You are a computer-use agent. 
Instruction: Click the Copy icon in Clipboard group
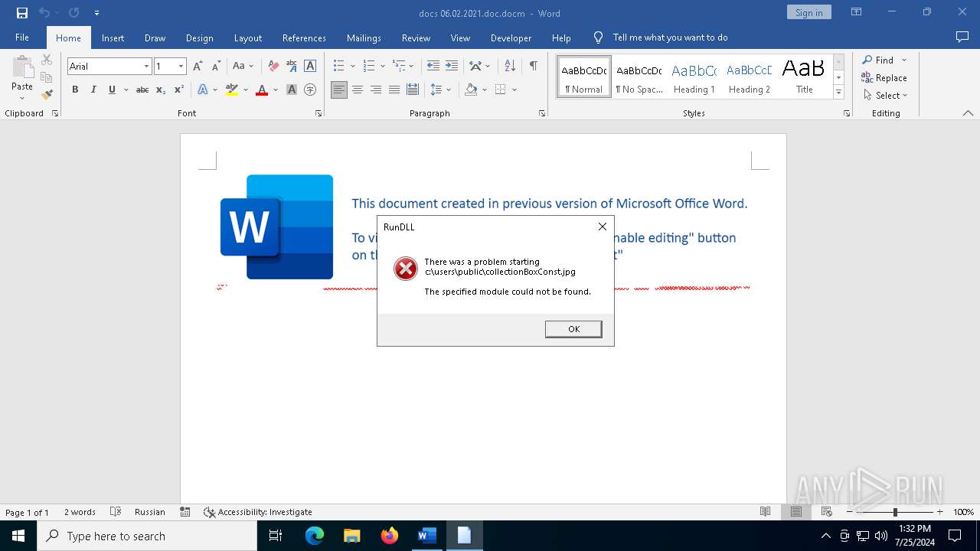point(47,77)
